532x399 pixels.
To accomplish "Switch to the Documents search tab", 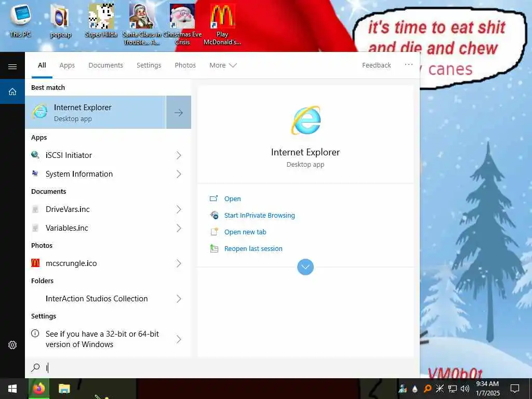I will tap(105, 65).
